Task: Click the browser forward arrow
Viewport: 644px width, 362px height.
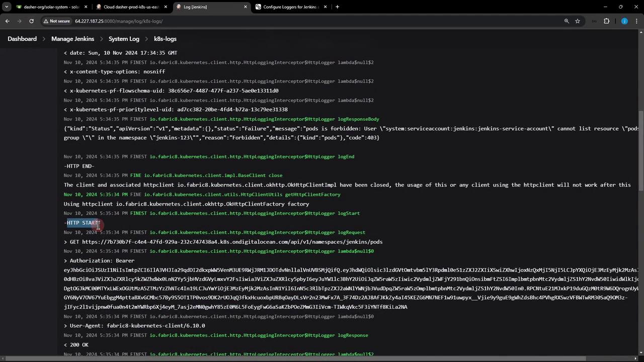Action: (19, 21)
